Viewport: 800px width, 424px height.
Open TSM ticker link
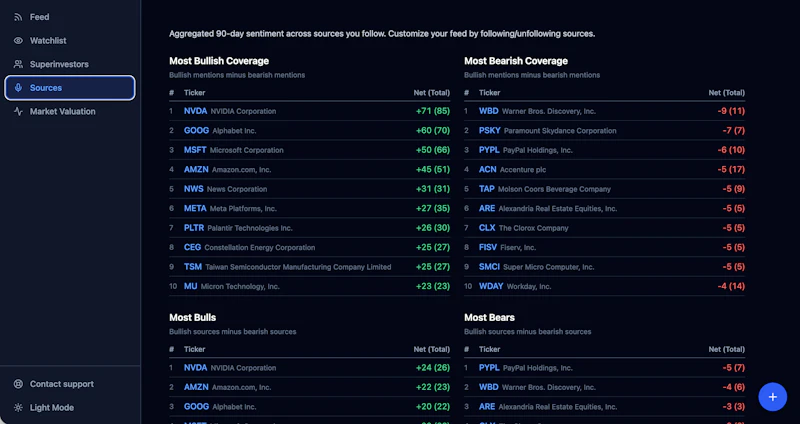[x=193, y=266]
